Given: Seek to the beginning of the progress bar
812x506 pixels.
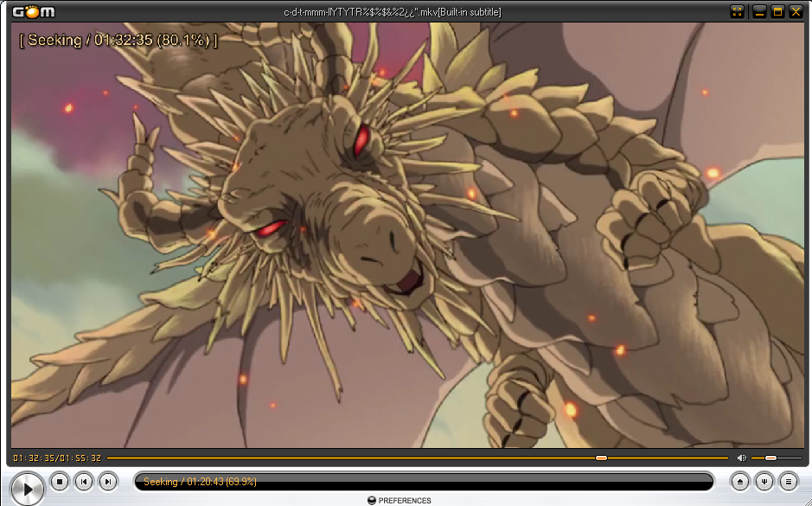Looking at the screenshot, I should pos(108,458).
